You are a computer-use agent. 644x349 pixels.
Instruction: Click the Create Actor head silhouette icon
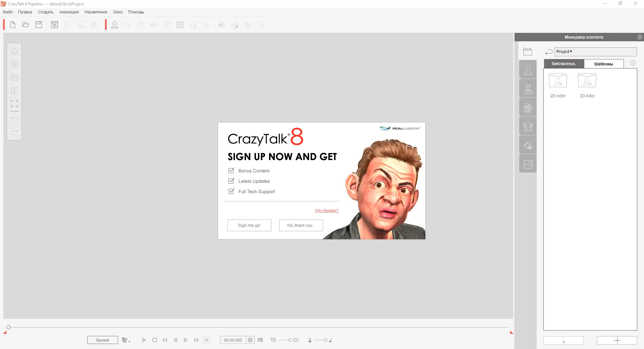tap(114, 24)
